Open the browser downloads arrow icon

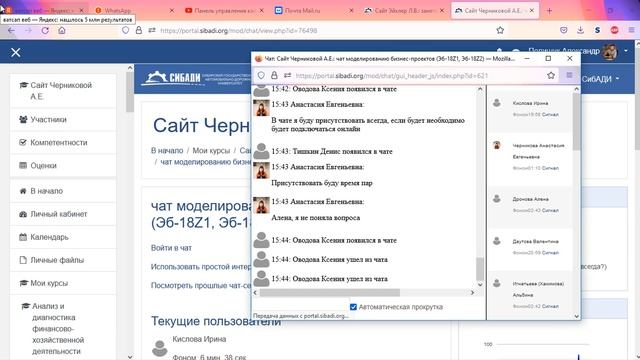[580, 30]
